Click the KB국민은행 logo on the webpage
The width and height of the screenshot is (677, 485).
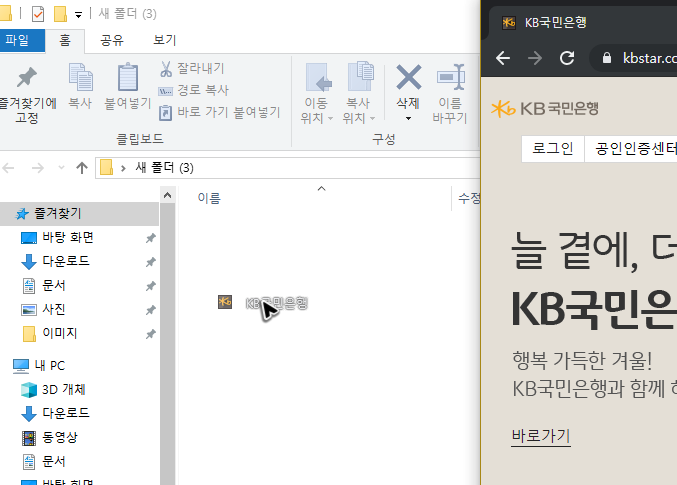[545, 108]
